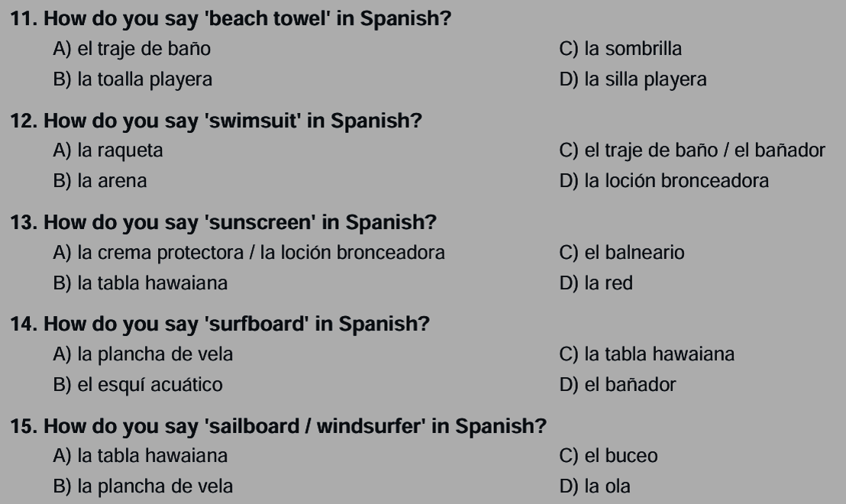
Task: Pick 'la tabla hawaiana' in question 13
Action: pyautogui.click(x=140, y=283)
